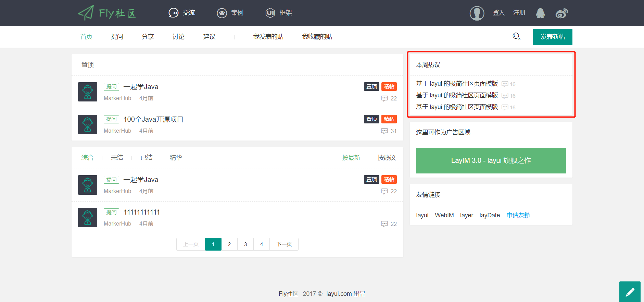The image size is (644, 302).
Task: Open 100个Java开源项目 post title
Action: tap(153, 119)
